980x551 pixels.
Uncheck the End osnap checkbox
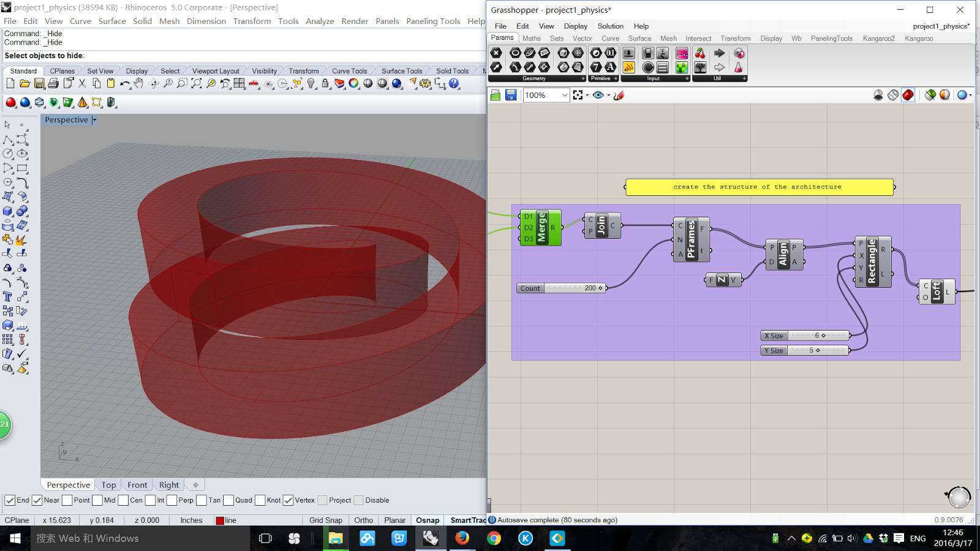10,500
